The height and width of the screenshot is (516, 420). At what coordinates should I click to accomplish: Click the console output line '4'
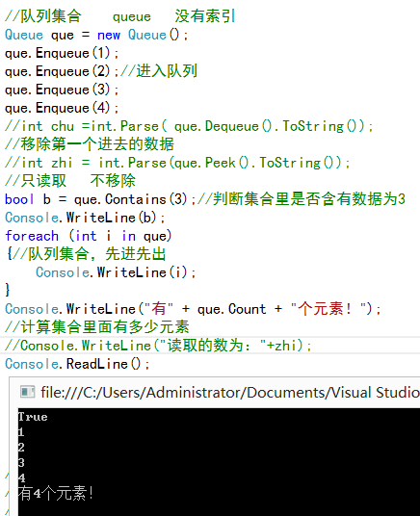click(21, 477)
